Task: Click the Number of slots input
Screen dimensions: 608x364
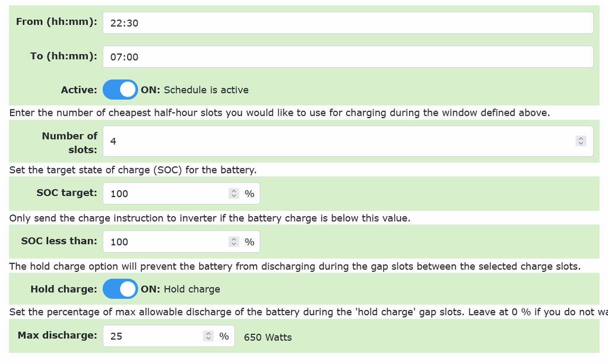Action: coord(338,141)
